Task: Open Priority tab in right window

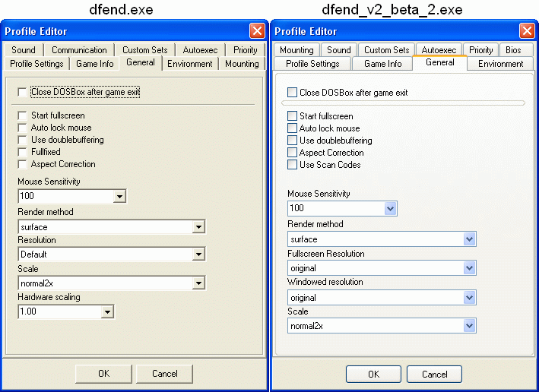Action: coord(481,50)
